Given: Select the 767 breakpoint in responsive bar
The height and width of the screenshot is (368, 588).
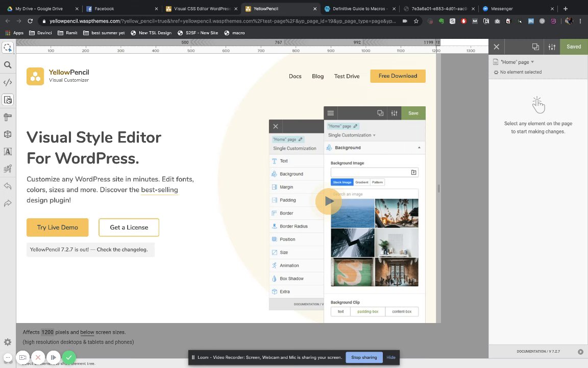Looking at the screenshot, I should coord(278,42).
